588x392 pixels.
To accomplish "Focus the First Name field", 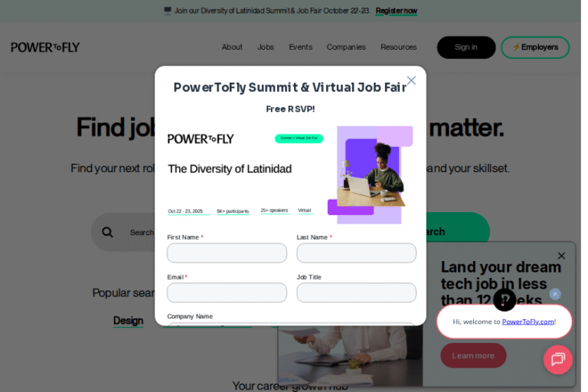I will point(227,253).
